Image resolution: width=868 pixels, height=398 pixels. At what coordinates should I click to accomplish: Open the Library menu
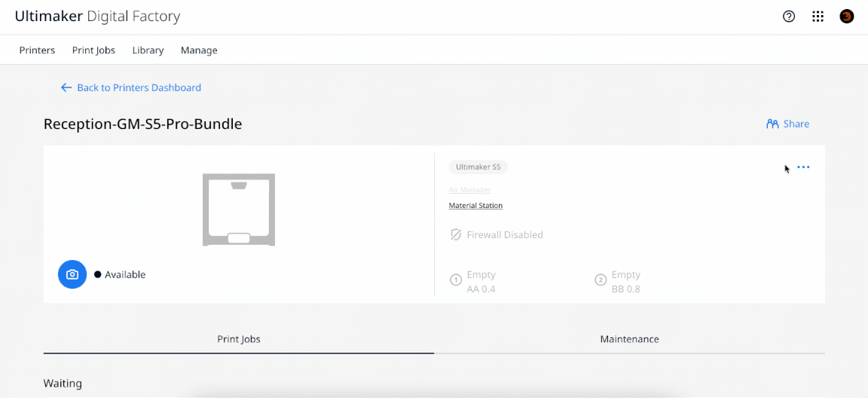point(148,51)
